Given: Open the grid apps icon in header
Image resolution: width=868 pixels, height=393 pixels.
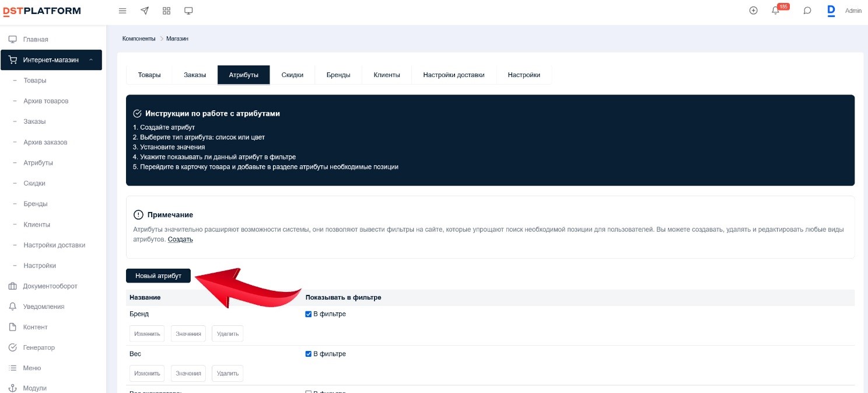Looking at the screenshot, I should point(166,11).
